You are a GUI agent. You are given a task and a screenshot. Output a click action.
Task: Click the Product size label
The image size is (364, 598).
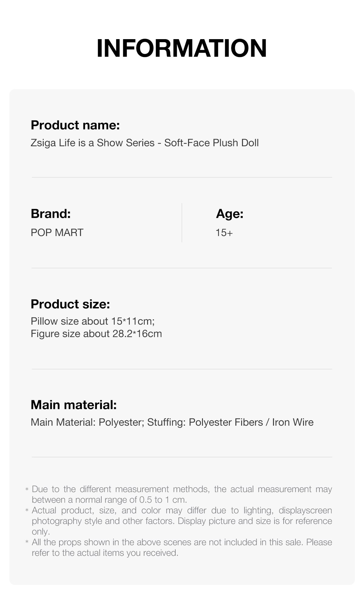tap(70, 304)
